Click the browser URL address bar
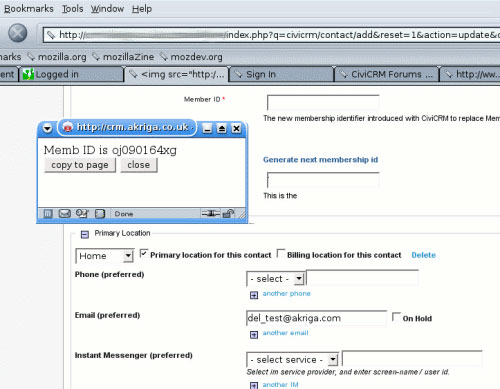Viewport: 500px width, 389px height. pyautogui.click(x=272, y=35)
